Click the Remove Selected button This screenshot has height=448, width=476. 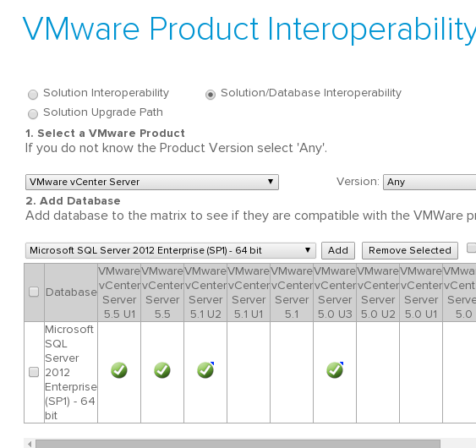[x=410, y=250]
